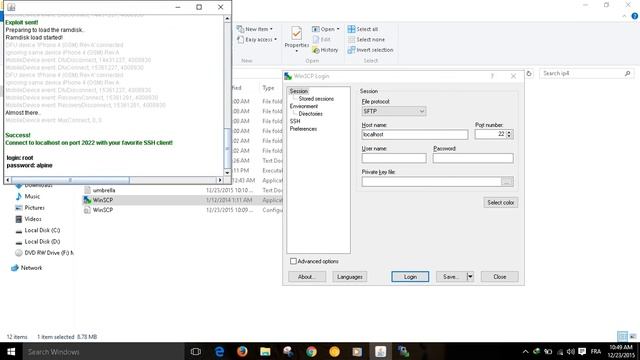Image resolution: width=640 pixels, height=360 pixels.
Task: Click the Port number field
Action: tap(490, 134)
